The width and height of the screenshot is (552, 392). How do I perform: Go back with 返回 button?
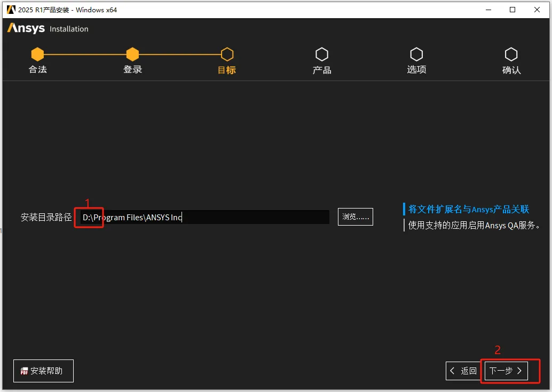click(x=463, y=371)
